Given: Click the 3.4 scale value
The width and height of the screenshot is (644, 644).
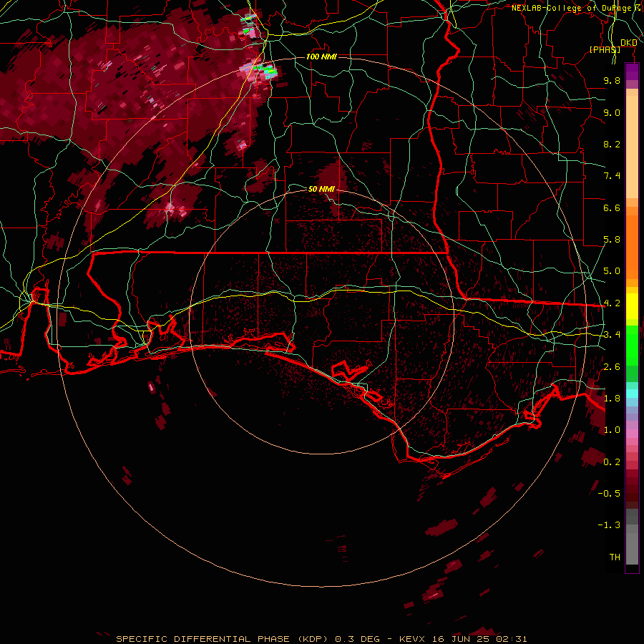Looking at the screenshot, I should coord(612,335).
